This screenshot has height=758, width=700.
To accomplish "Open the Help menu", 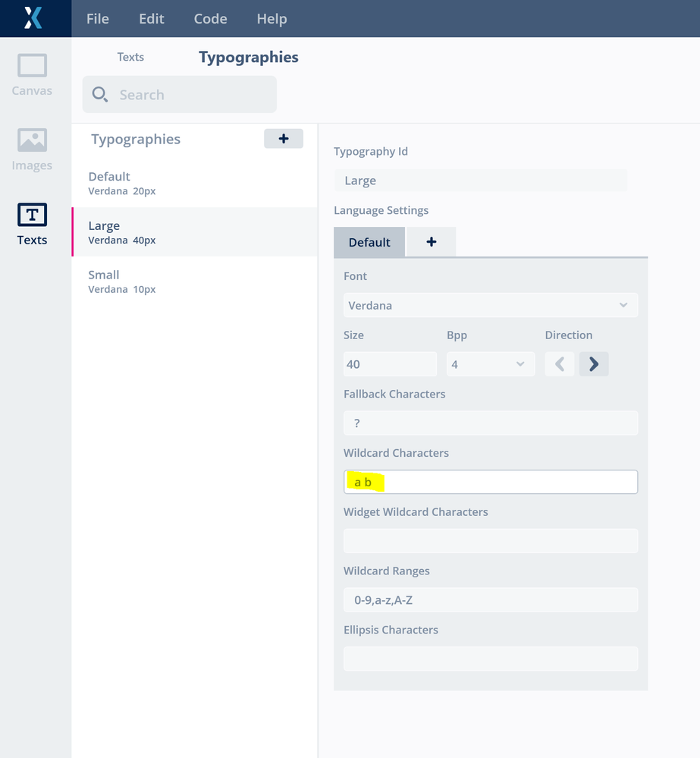I will pyautogui.click(x=272, y=18).
